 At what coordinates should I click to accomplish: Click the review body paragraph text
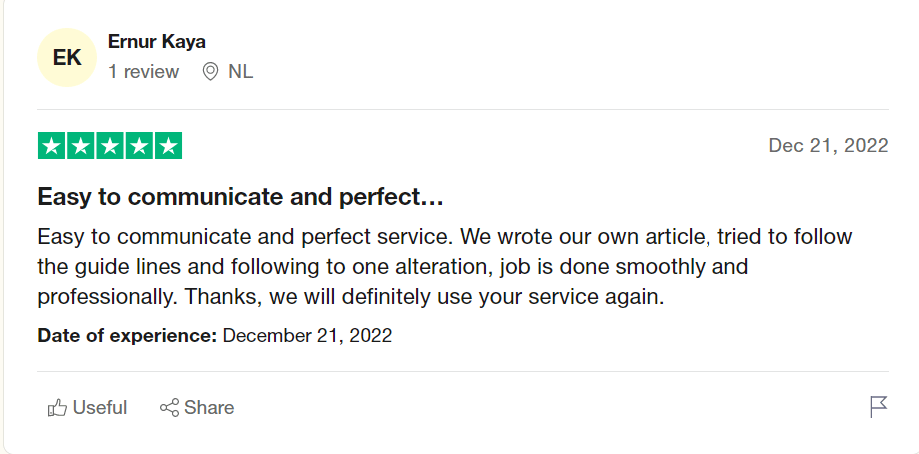click(x=445, y=267)
